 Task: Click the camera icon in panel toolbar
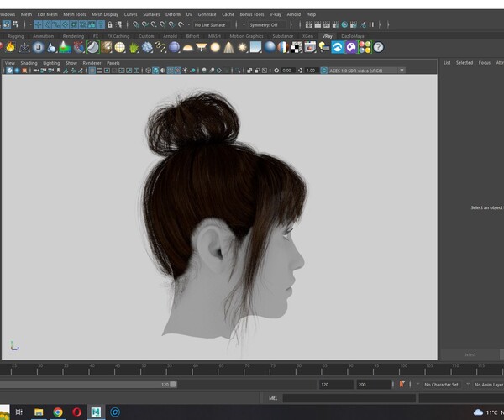pos(36,71)
